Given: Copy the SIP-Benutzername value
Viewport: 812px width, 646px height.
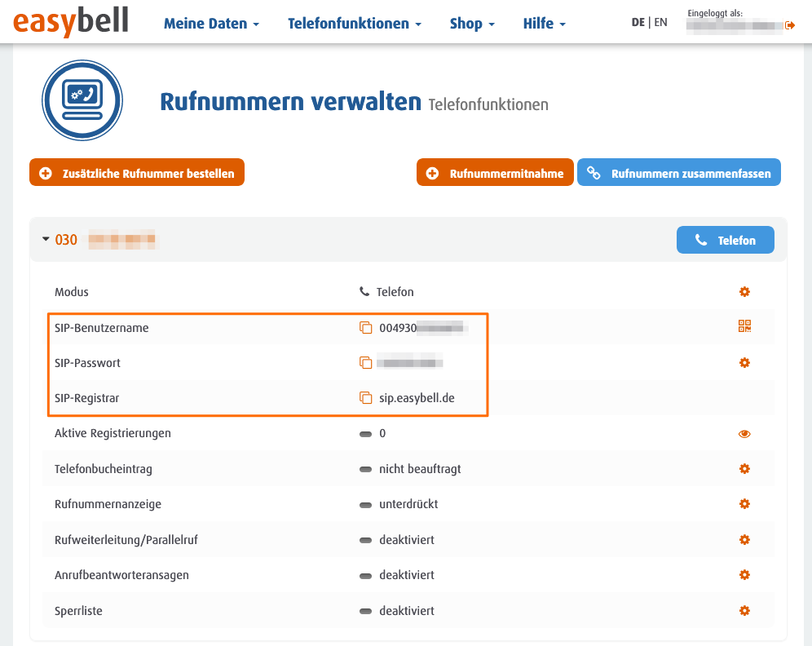Looking at the screenshot, I should pos(366,328).
